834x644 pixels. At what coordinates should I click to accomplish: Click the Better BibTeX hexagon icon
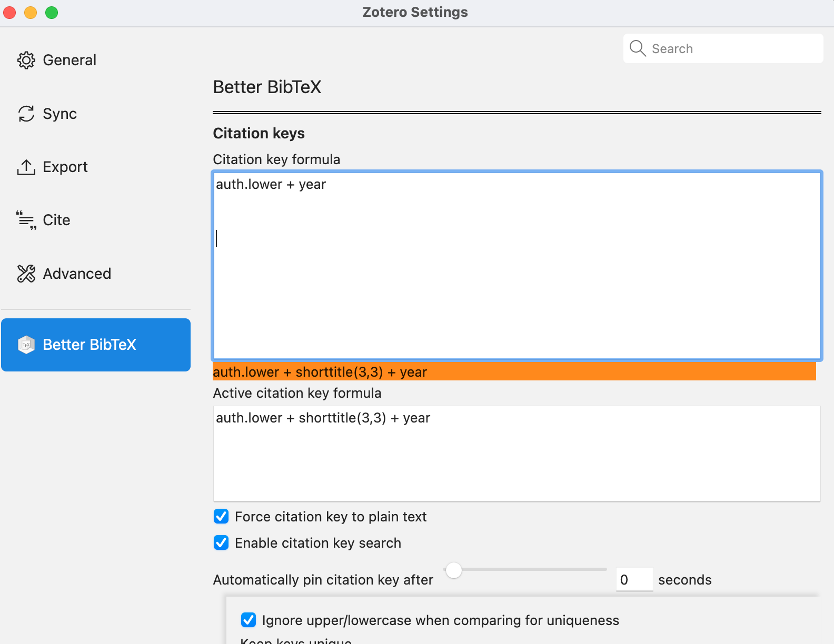[26, 345]
